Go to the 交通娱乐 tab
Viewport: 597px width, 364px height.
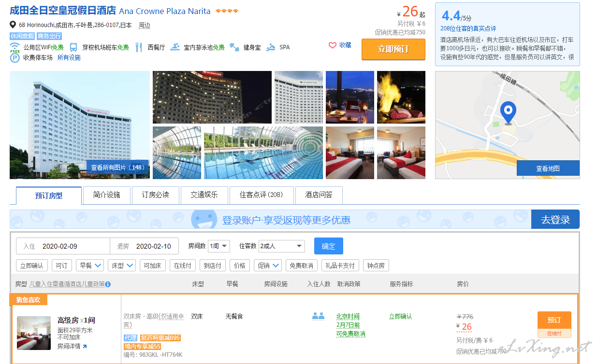[204, 195]
